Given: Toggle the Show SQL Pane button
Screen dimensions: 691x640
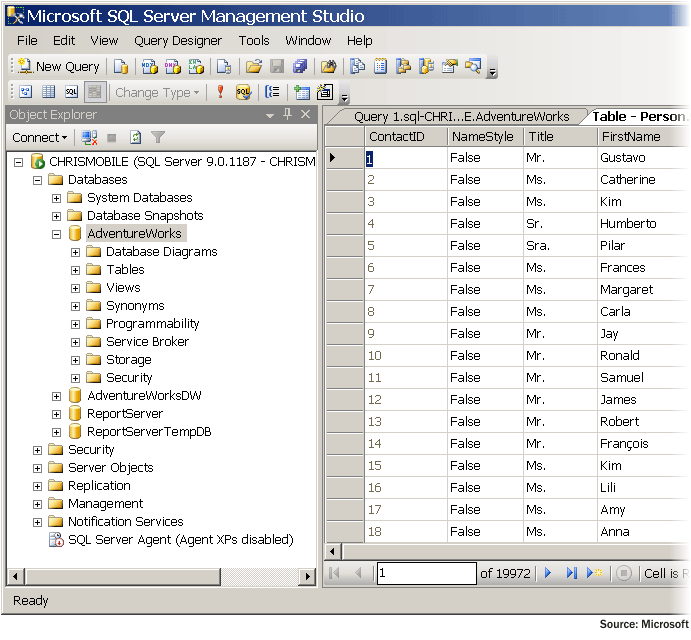Looking at the screenshot, I should (71, 92).
